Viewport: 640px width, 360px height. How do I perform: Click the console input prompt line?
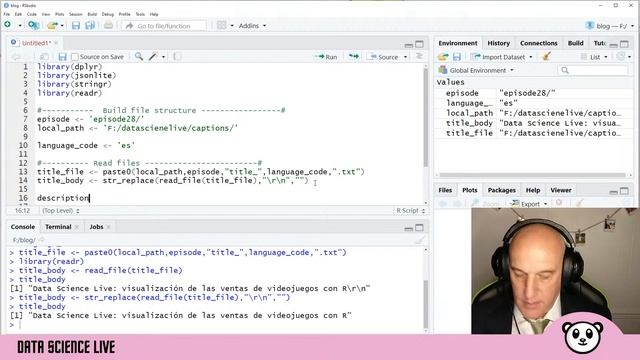point(216,324)
